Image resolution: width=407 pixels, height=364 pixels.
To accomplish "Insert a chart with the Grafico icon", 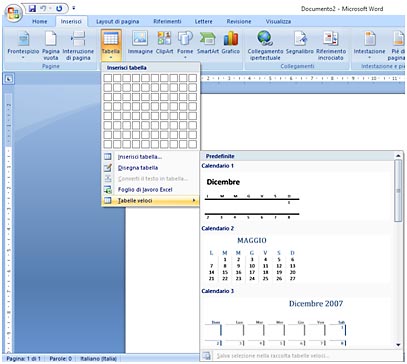I will (231, 38).
